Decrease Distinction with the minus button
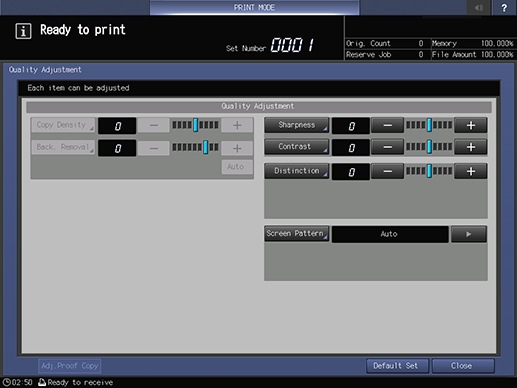 coord(387,171)
